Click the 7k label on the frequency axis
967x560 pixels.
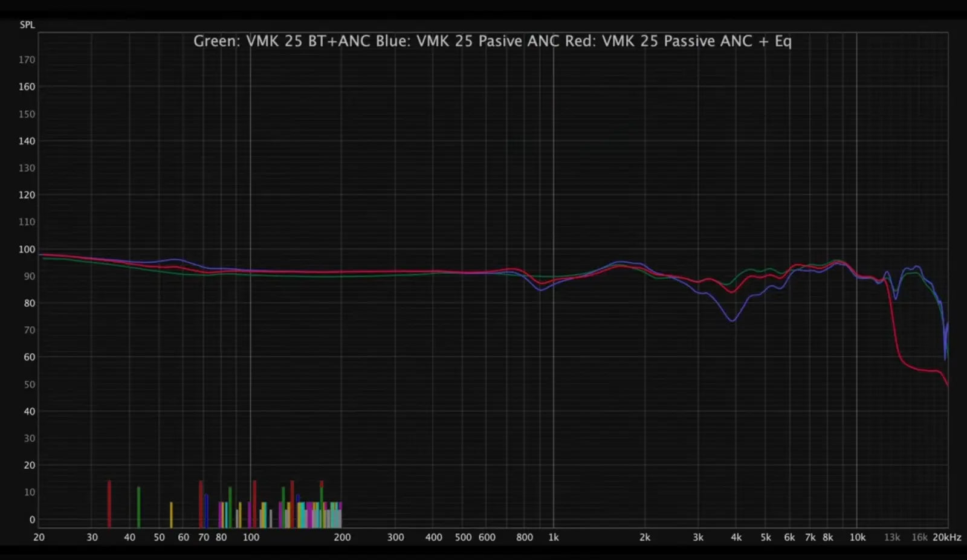pos(810,537)
